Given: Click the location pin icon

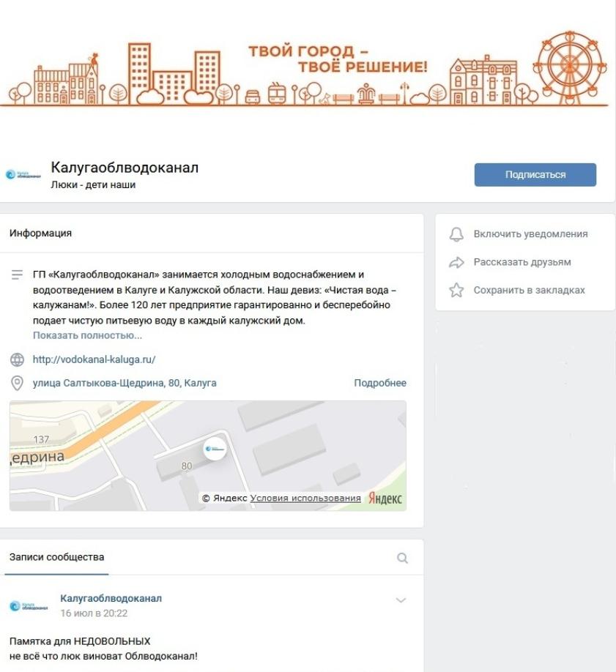Looking at the screenshot, I should pyautogui.click(x=17, y=383).
